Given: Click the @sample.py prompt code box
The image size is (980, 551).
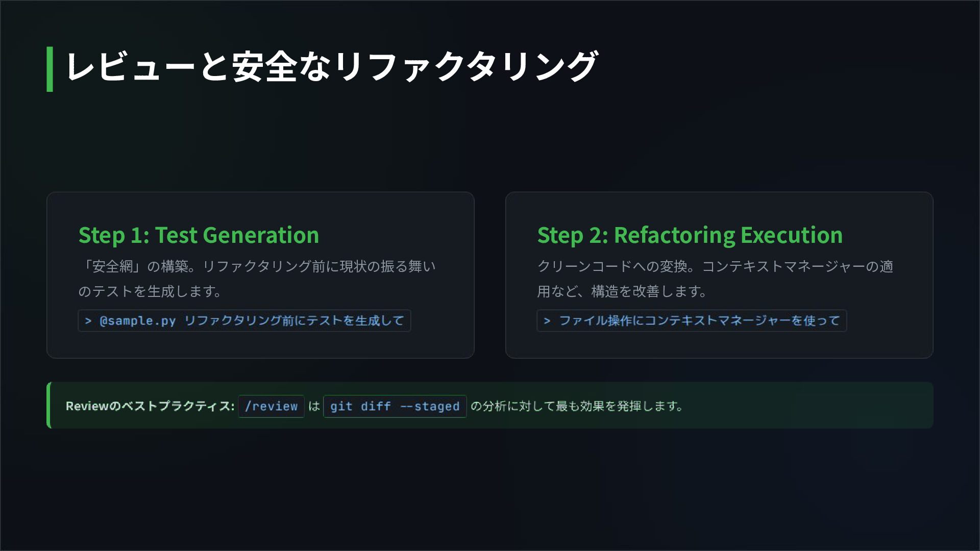Looking at the screenshot, I should (x=244, y=321).
